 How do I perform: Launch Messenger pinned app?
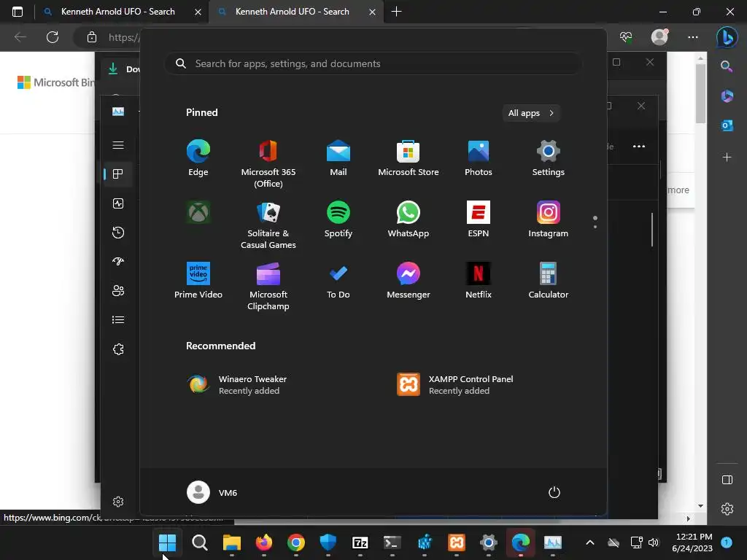(409, 281)
